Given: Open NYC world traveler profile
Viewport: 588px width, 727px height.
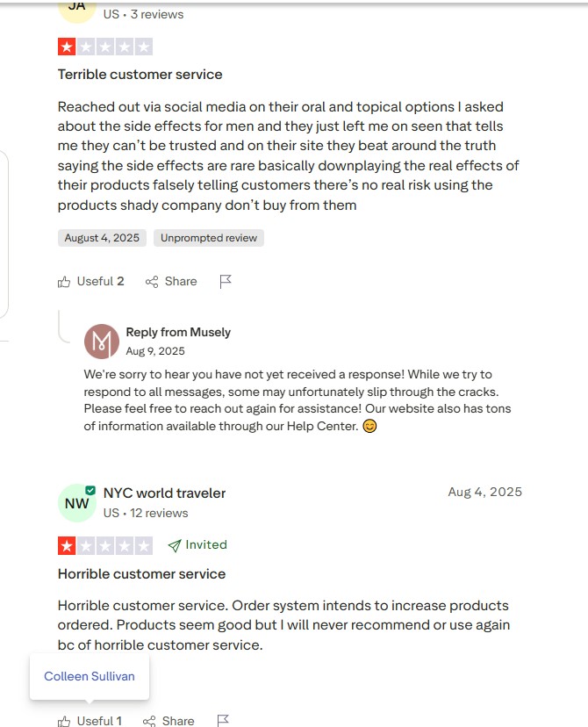Looking at the screenshot, I should tap(164, 493).
